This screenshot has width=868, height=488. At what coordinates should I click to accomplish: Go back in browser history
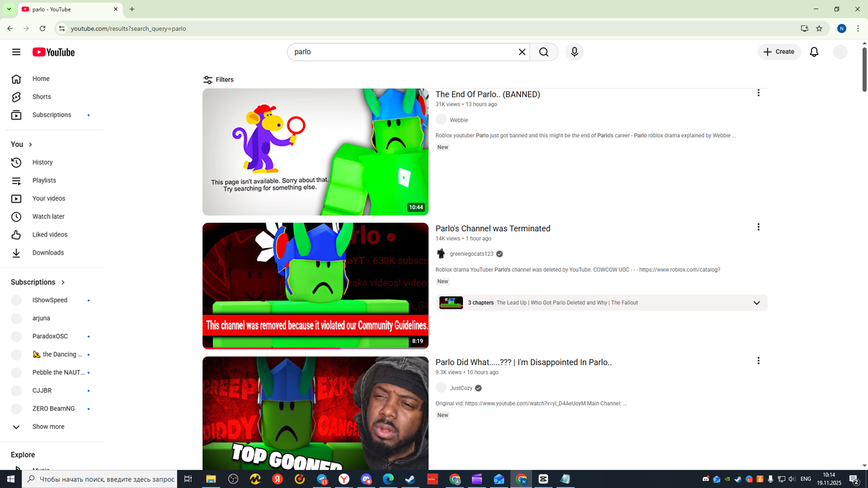click(x=9, y=28)
